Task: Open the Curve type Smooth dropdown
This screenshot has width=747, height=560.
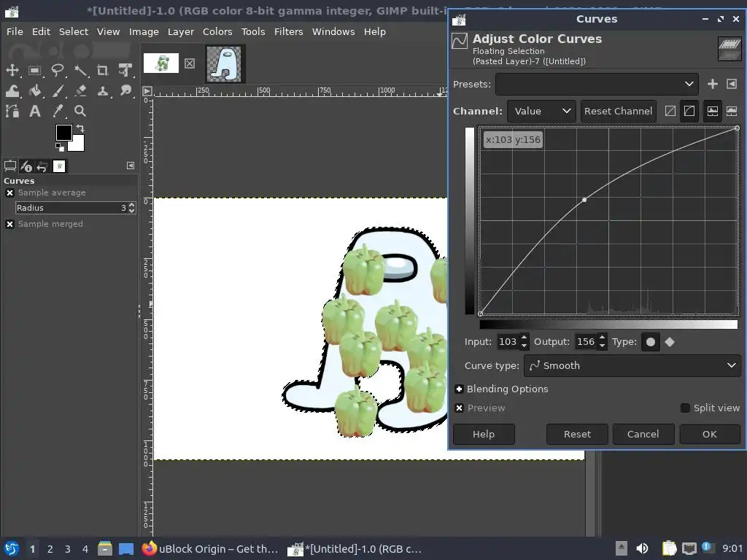Action: pos(632,366)
